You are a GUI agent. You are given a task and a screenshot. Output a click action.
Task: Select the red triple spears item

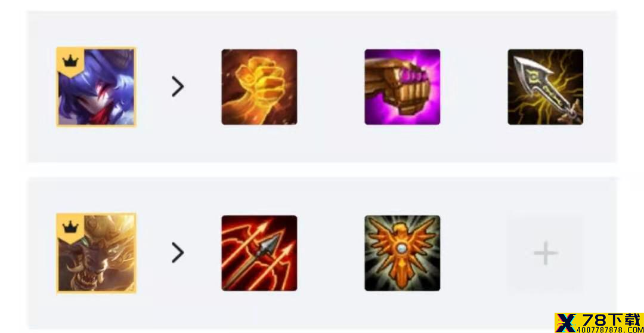[259, 253]
